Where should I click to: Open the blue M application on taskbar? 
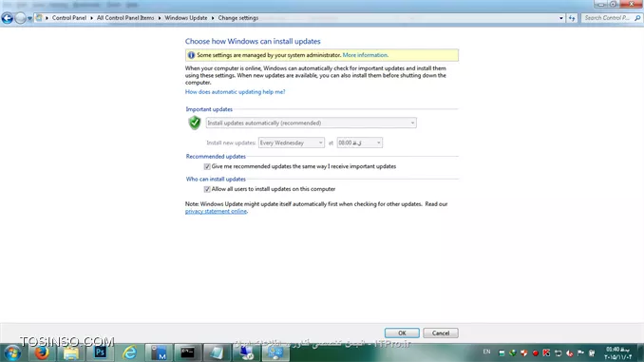159,352
